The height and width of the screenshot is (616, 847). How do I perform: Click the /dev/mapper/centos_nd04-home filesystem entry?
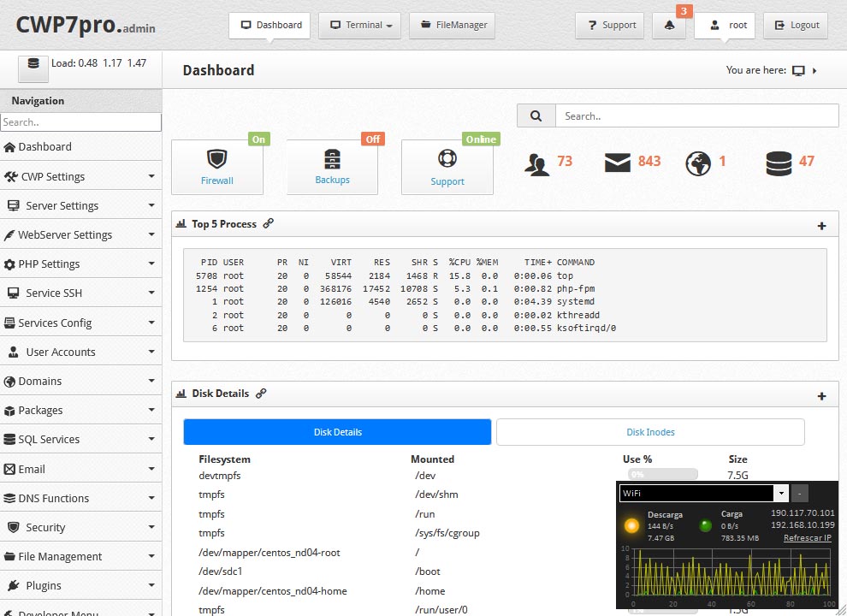[x=272, y=590]
